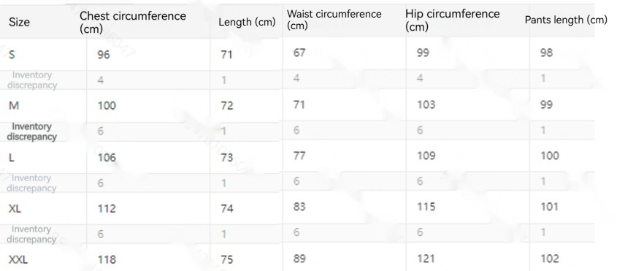Click the Hip circumference (cm) header

pyautogui.click(x=452, y=20)
